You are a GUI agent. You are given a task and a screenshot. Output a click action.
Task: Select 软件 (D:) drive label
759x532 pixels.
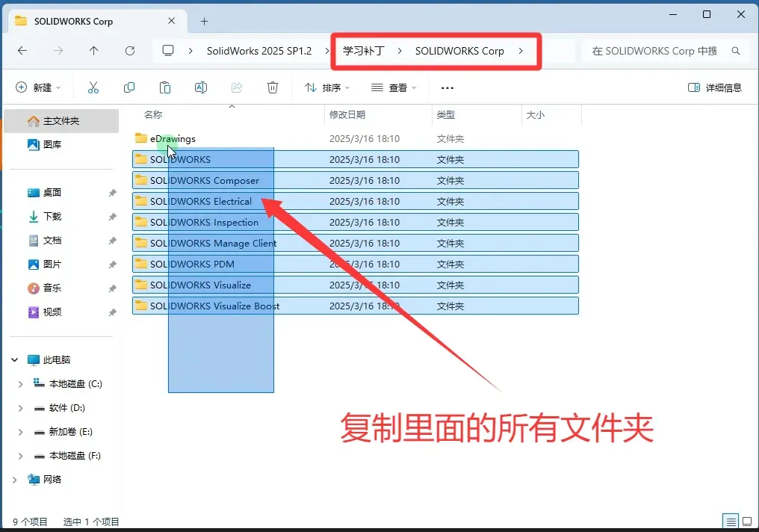tap(66, 408)
